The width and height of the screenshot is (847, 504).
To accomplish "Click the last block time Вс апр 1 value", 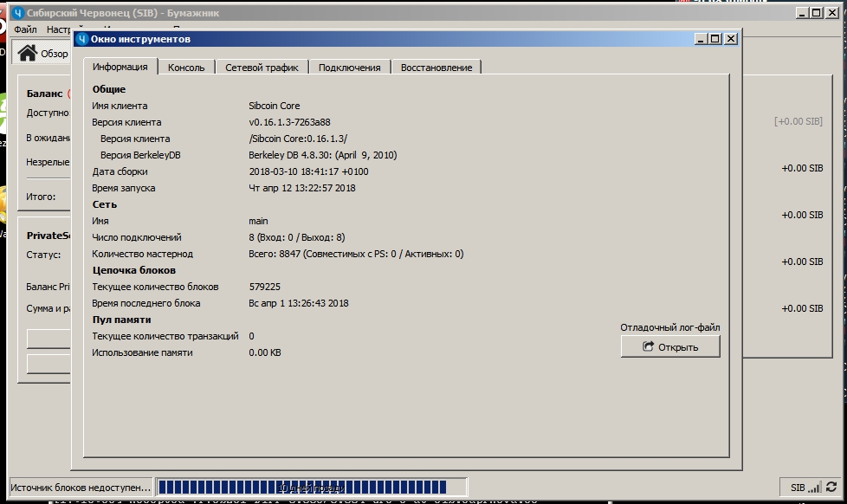I will click(299, 303).
